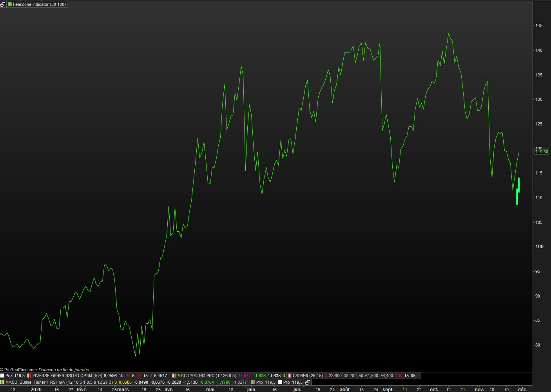Image resolution: width=551 pixels, height=392 pixels.
Task: Click the 2020 year marker on time axis
Action: pos(36,389)
